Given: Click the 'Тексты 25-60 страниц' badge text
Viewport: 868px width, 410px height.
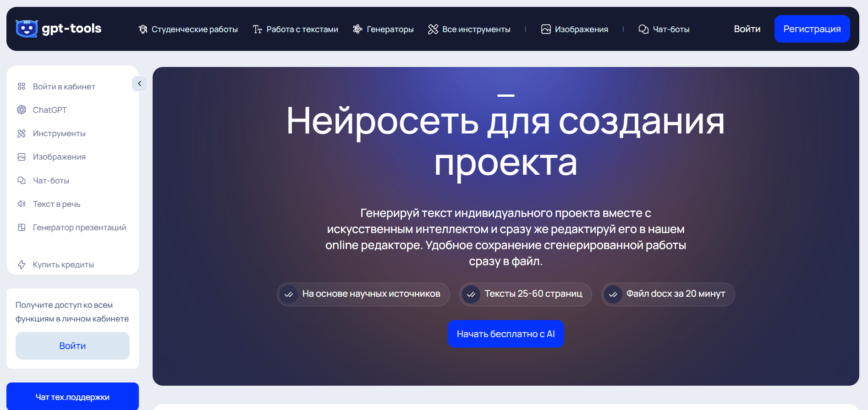Looking at the screenshot, I should click(533, 294).
